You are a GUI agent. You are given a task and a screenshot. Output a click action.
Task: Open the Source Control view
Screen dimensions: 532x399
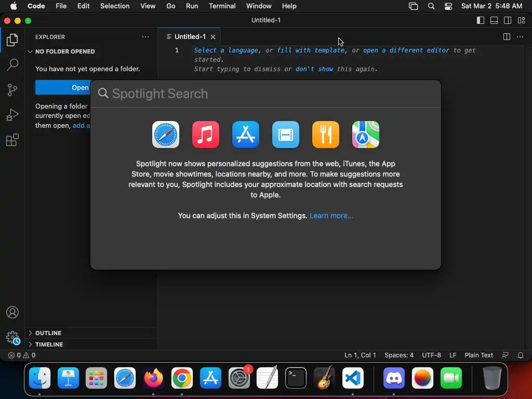click(x=12, y=90)
